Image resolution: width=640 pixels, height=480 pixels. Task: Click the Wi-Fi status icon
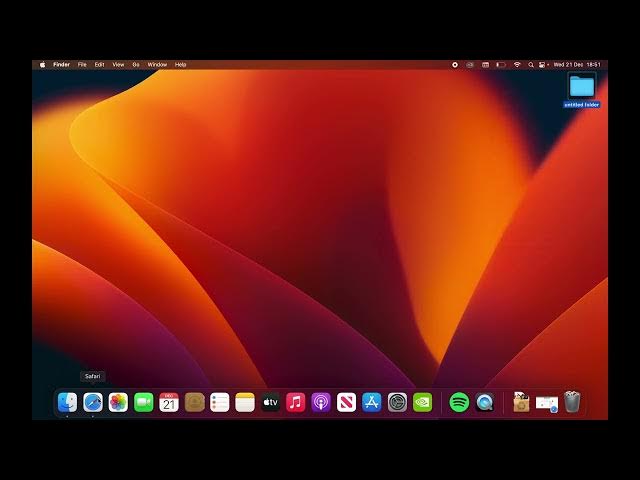pyautogui.click(x=517, y=64)
